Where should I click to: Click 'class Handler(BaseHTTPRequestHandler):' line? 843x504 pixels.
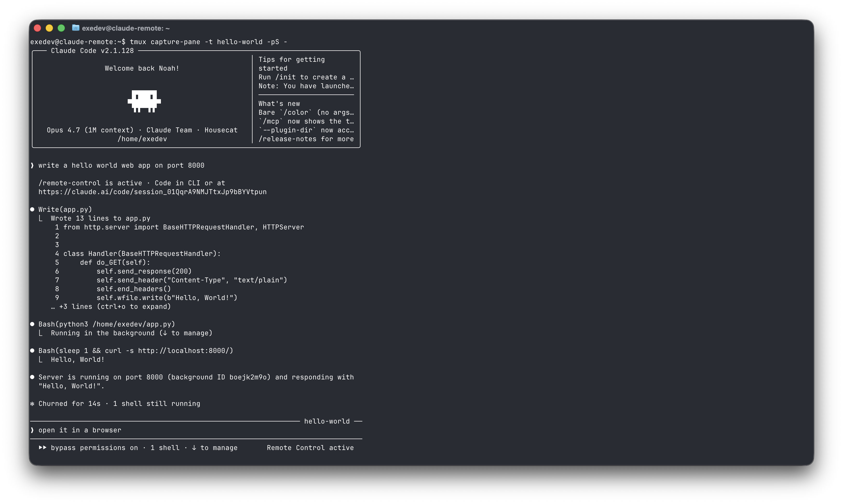(142, 254)
